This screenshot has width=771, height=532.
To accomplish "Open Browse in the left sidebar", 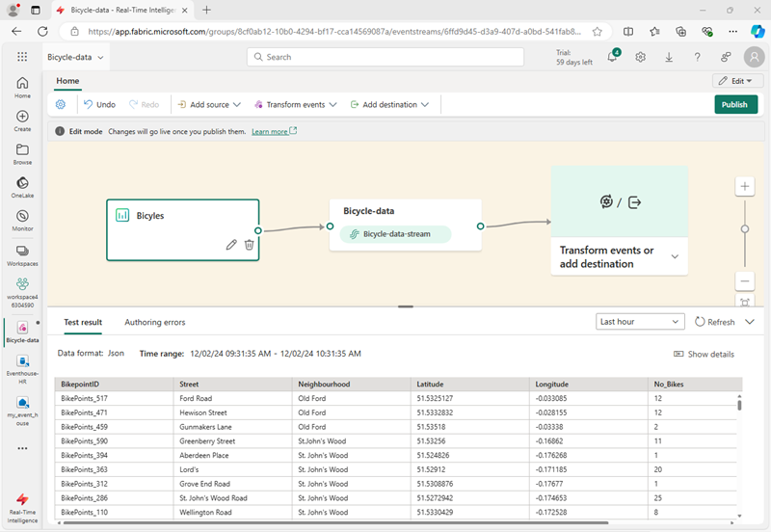I will click(22, 154).
